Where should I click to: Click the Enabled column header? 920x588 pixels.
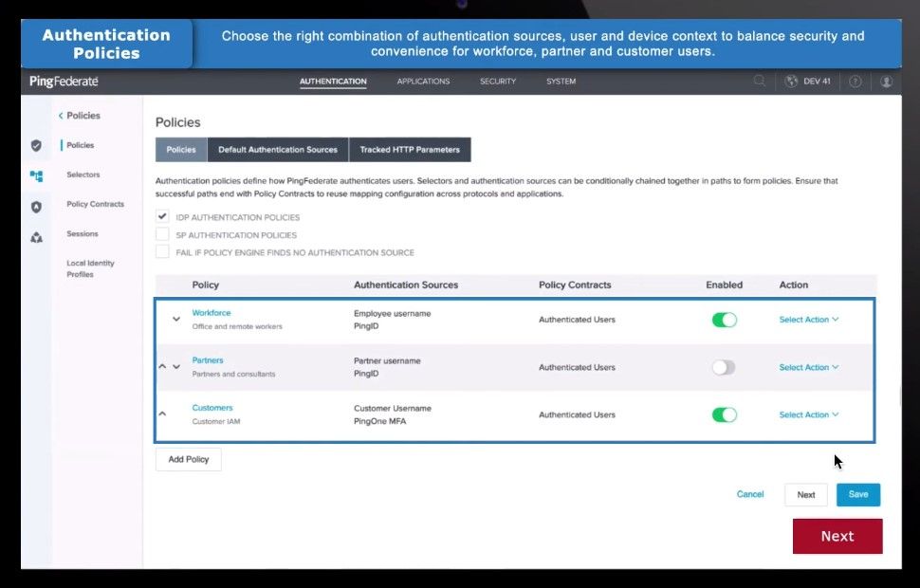724,285
